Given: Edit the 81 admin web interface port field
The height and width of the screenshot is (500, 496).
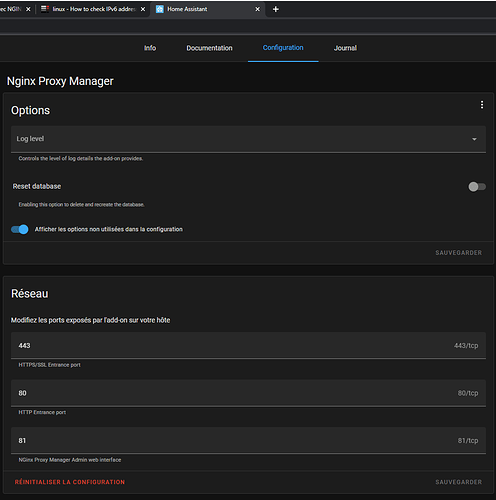Looking at the screenshot, I should coord(248,440).
